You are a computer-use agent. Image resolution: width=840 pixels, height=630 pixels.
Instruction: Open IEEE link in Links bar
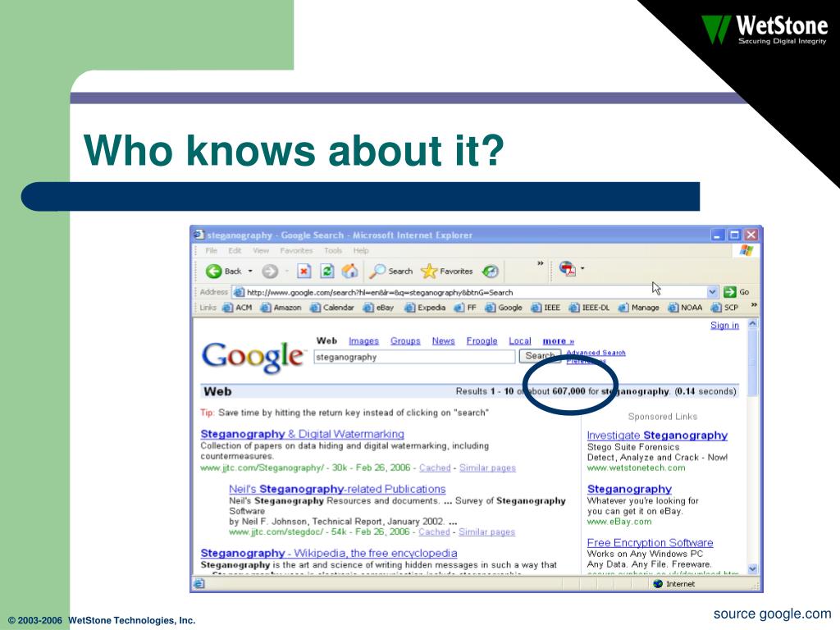[546, 308]
